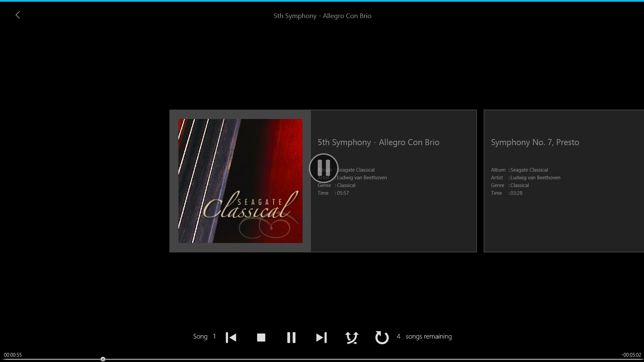The height and width of the screenshot is (362, 644).
Task: Pause via the album art overlay button
Action: [x=323, y=168]
